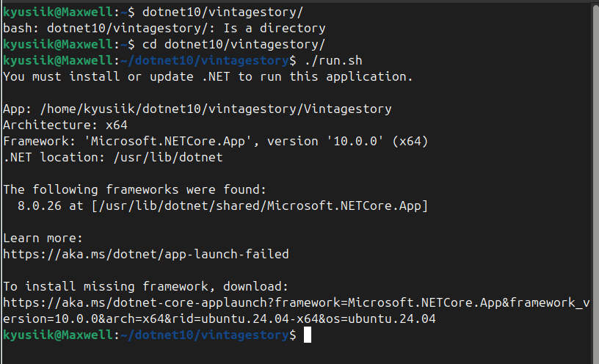Click the command 'cd dotnet10/vintagestory/'
The image size is (599, 364).
pos(233,44)
